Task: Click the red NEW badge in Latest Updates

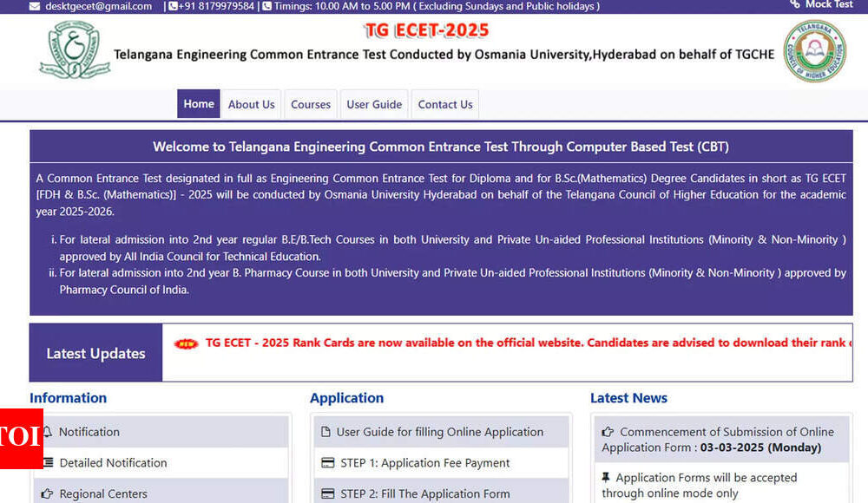Action: (x=186, y=344)
